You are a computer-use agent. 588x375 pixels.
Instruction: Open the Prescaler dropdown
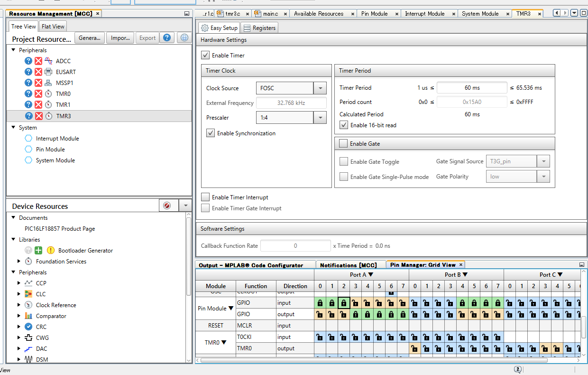320,118
